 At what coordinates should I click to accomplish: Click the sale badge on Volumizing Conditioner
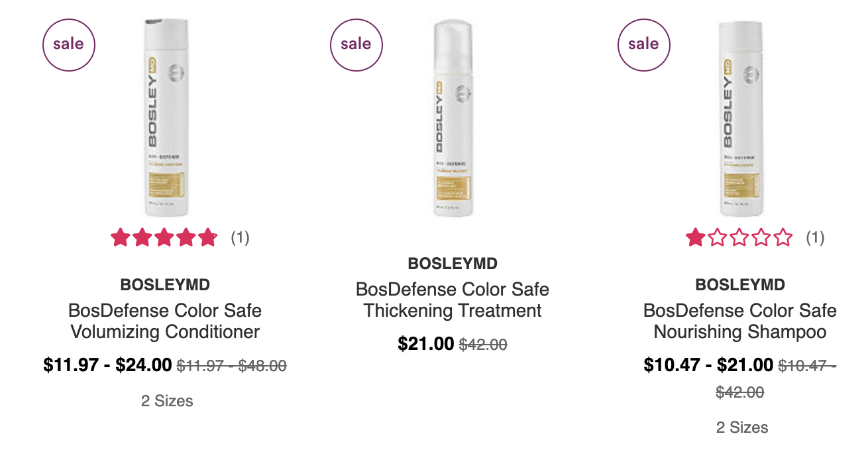[69, 44]
